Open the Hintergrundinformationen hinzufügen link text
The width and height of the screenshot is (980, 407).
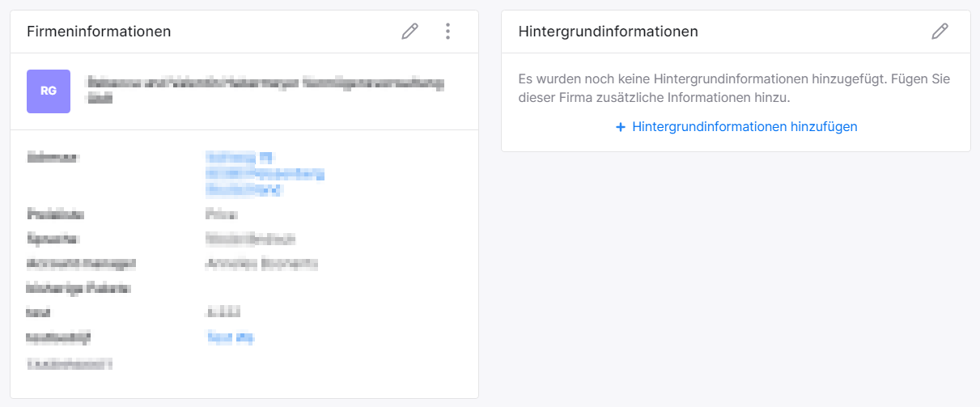tap(745, 127)
